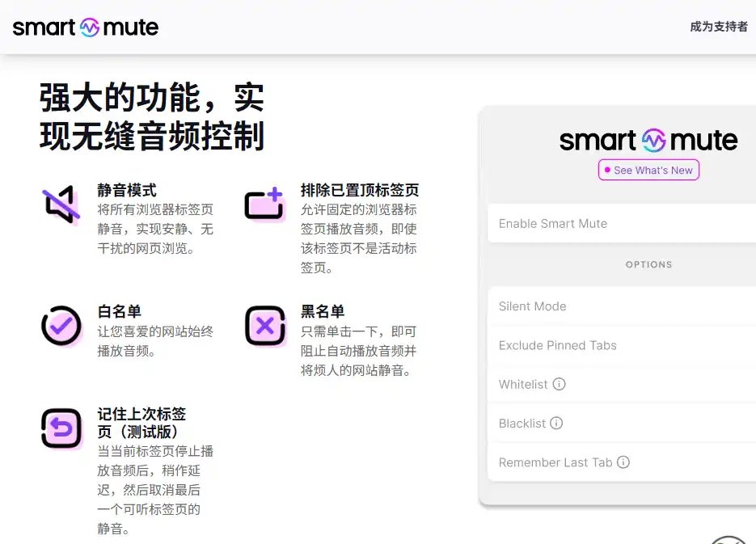756x544 pixels.
Task: Click description 允许固定的浏览器标签页播放音频
Action: coord(358,238)
